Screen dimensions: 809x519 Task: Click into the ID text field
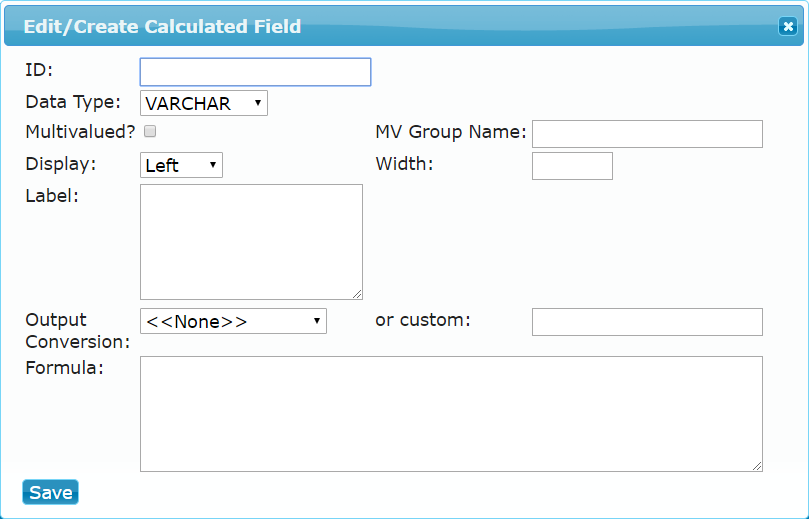[x=255, y=72]
